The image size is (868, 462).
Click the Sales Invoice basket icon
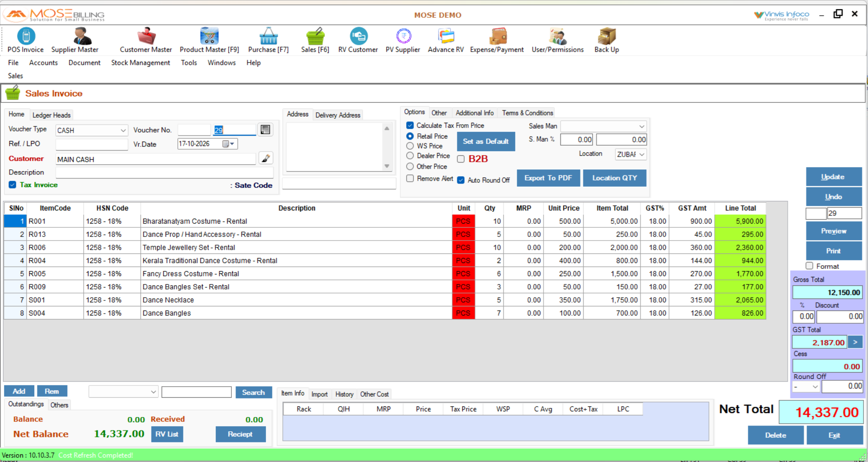(13, 93)
